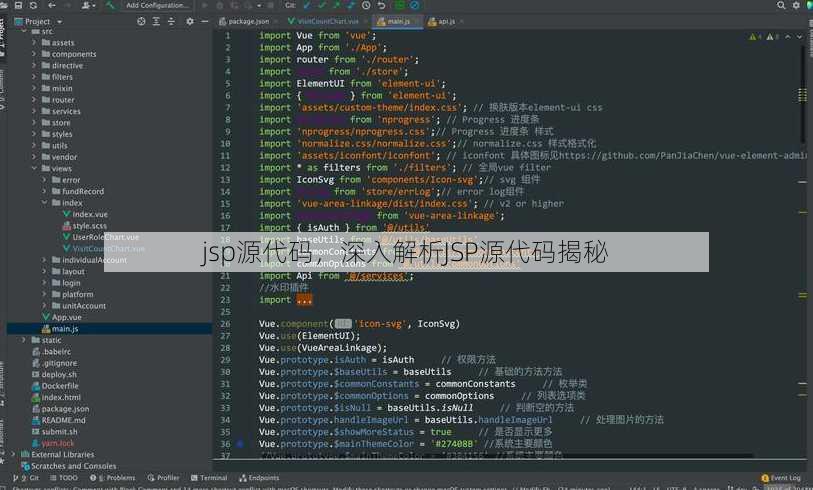Open the Problems tool window
Viewport: 813px width, 490px height.
point(113,478)
